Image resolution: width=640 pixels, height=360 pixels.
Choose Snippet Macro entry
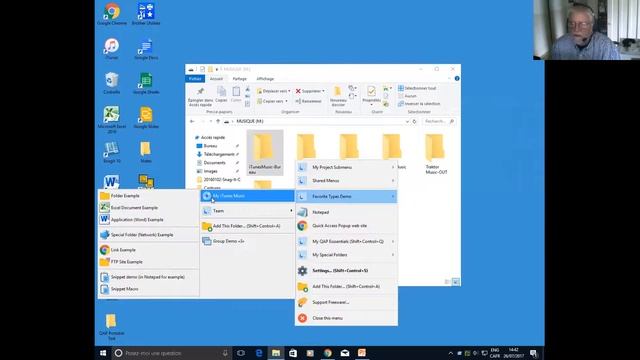point(149,289)
